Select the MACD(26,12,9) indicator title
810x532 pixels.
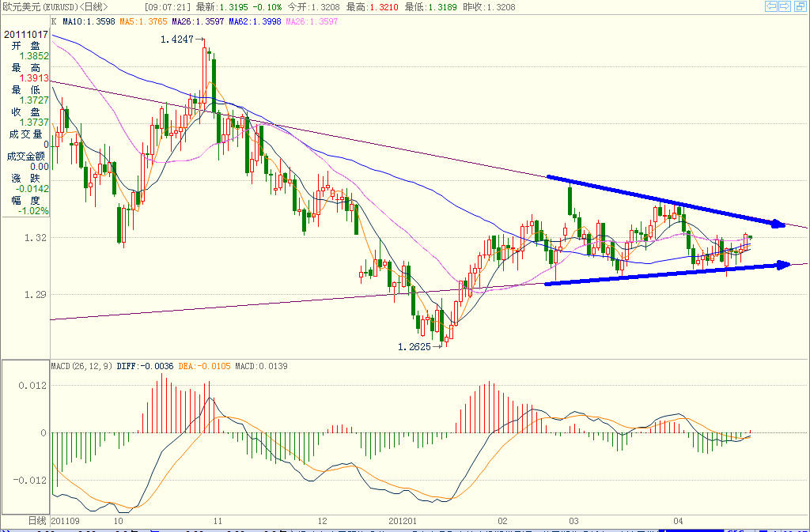(x=81, y=366)
